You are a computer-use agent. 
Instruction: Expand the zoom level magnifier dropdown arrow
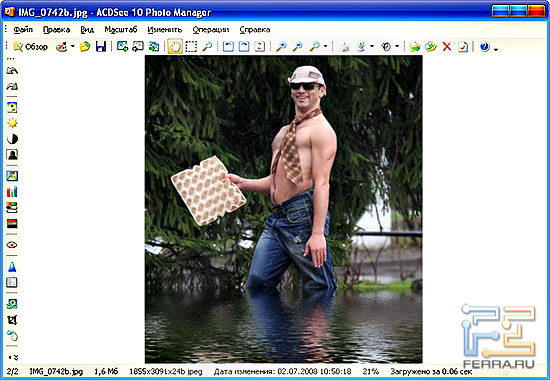pos(325,47)
